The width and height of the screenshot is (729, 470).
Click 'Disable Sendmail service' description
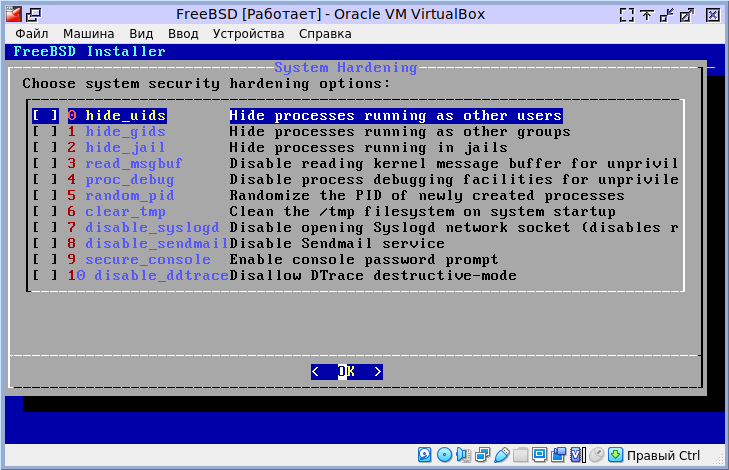click(337, 243)
